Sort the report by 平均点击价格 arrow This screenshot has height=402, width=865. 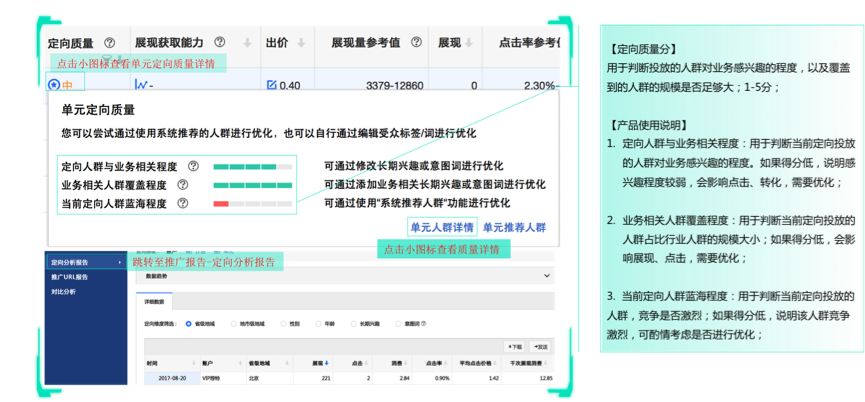coord(493,363)
